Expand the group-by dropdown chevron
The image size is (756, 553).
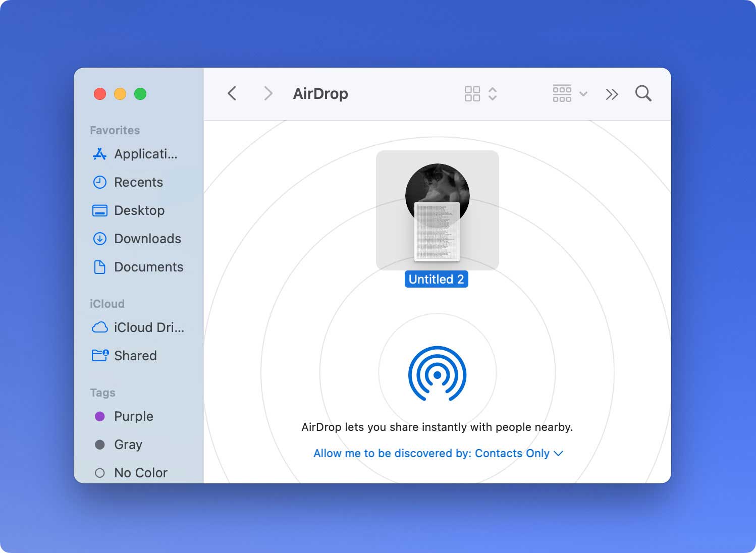(x=583, y=94)
